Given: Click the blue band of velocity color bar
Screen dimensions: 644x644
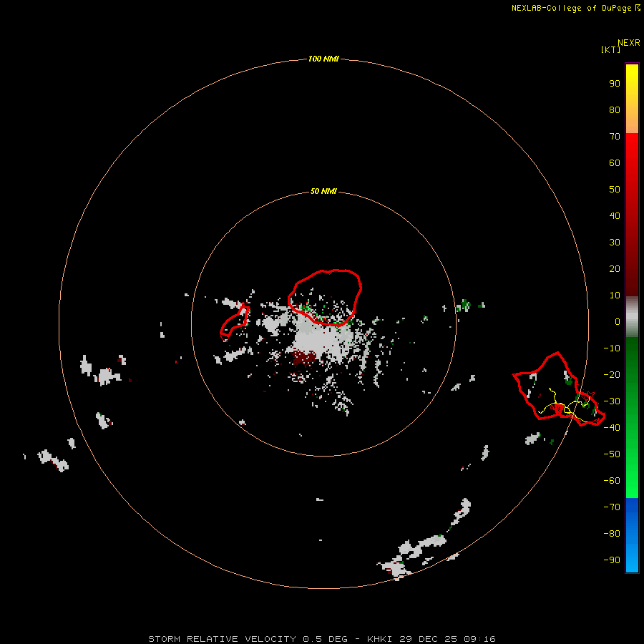Looking at the screenshot, I should pyautogui.click(x=632, y=535).
